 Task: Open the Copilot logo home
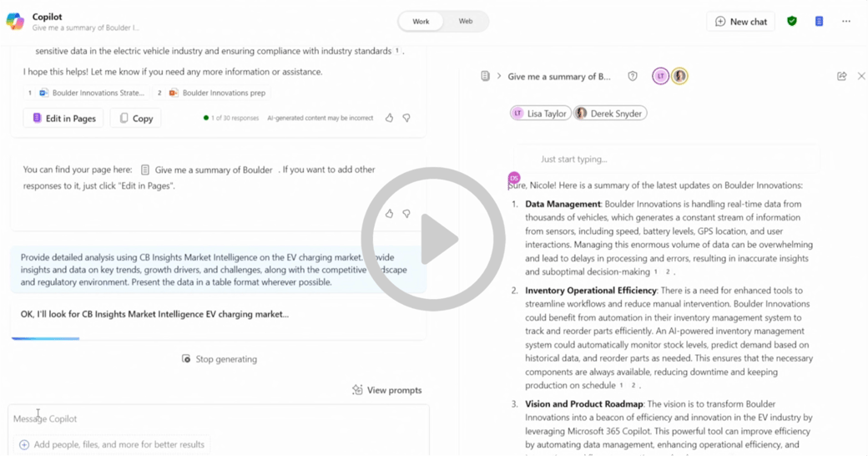15,22
